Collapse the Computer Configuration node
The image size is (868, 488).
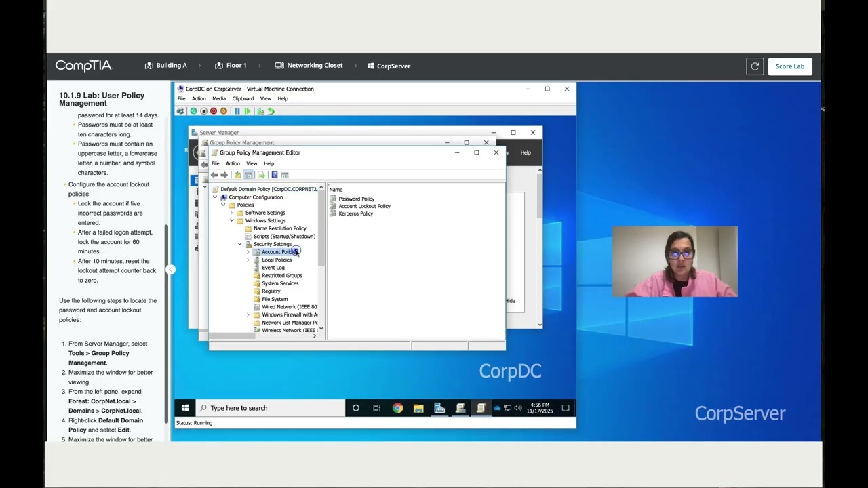coord(215,197)
